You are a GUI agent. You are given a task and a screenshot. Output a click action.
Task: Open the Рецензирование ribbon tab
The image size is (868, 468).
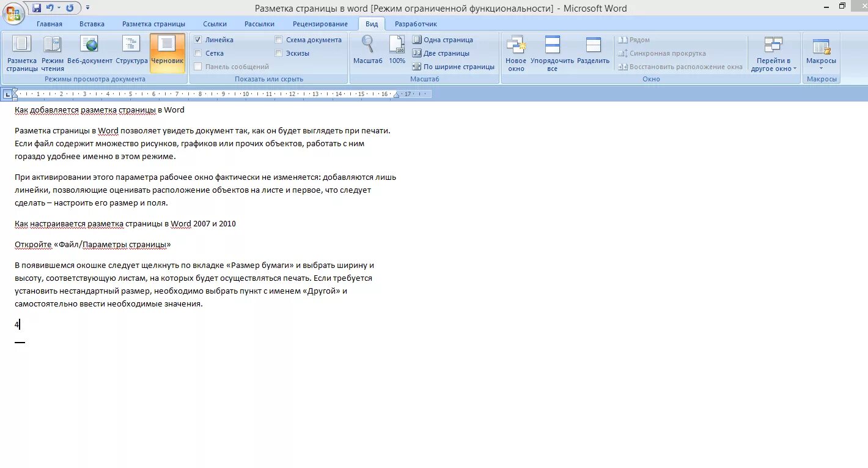coord(320,24)
